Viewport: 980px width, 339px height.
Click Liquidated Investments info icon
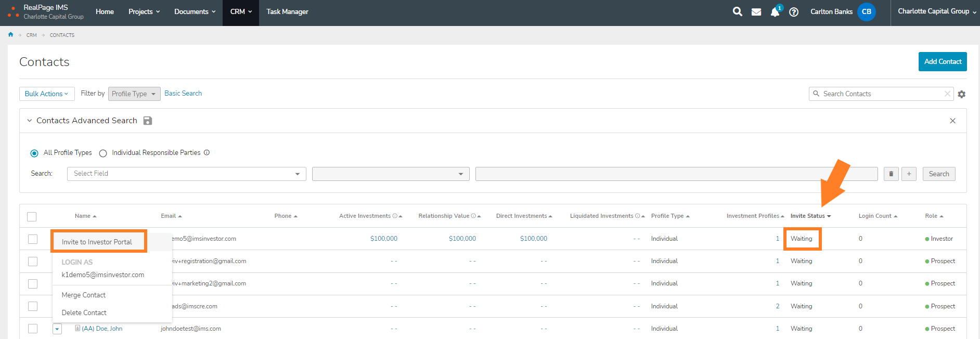click(x=638, y=216)
